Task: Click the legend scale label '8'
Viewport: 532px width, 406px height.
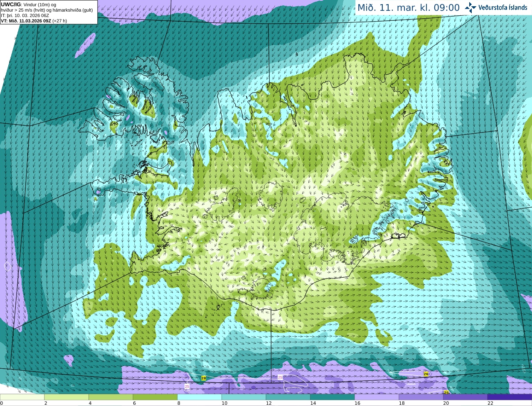Action: click(179, 403)
